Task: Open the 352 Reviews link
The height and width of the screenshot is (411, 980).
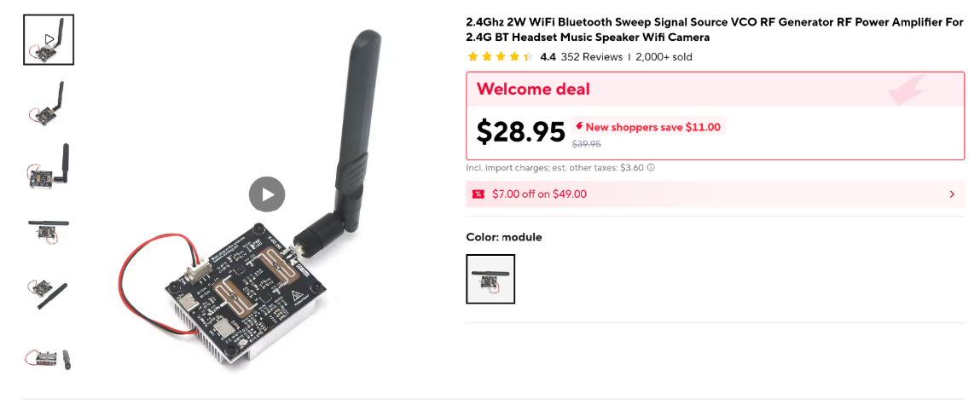Action: pyautogui.click(x=591, y=57)
